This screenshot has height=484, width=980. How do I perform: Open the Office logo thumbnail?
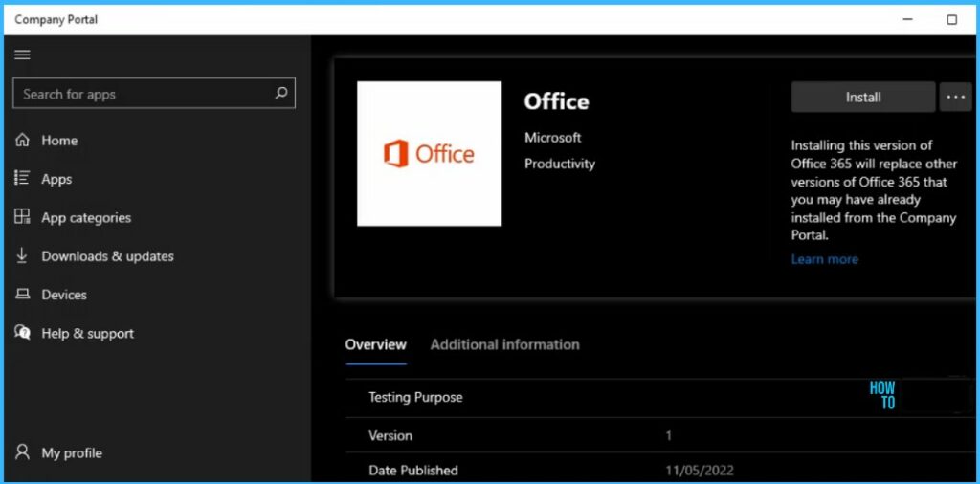coord(429,154)
